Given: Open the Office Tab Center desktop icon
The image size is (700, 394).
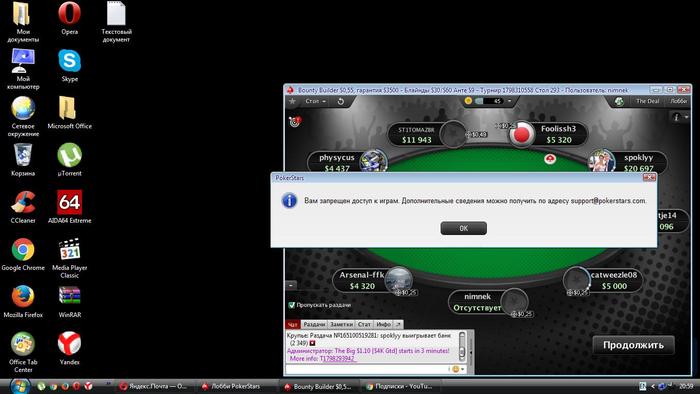Looking at the screenshot, I should [x=23, y=353].
